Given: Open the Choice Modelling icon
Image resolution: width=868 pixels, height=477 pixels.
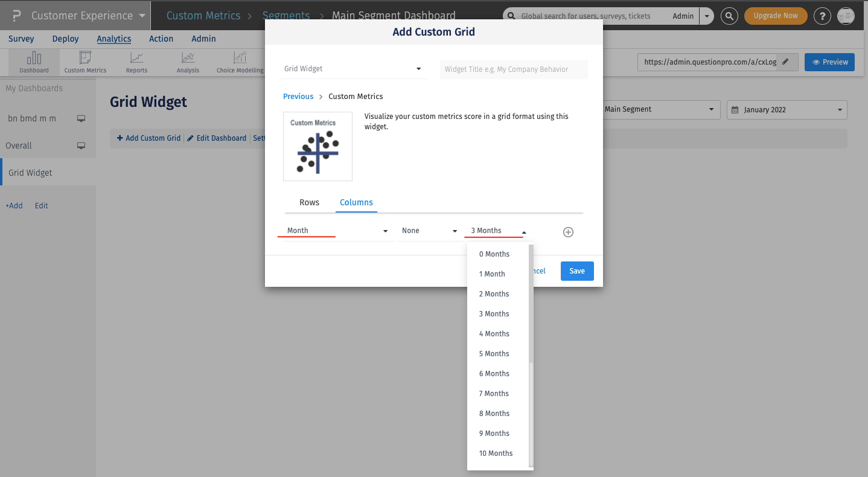Looking at the screenshot, I should click(x=239, y=60).
